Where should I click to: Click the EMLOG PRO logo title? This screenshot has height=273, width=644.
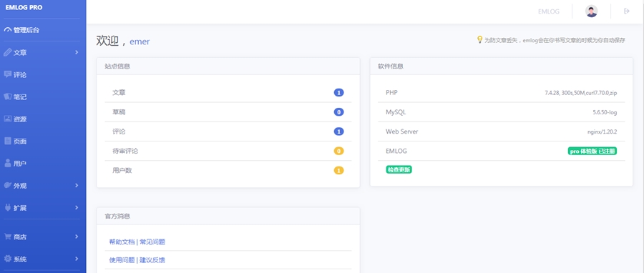pos(24,7)
